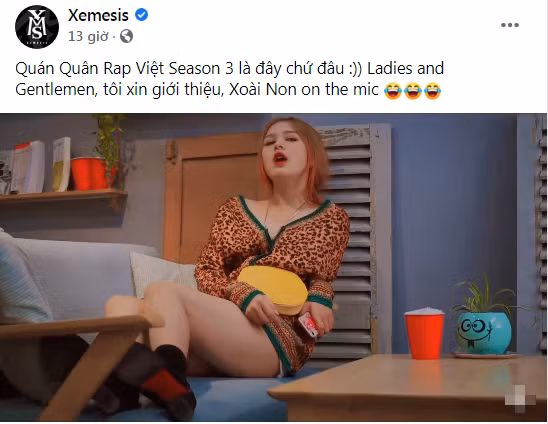Click the blue smiley-face plant pot in video
548x424 pixels.
(x=484, y=332)
